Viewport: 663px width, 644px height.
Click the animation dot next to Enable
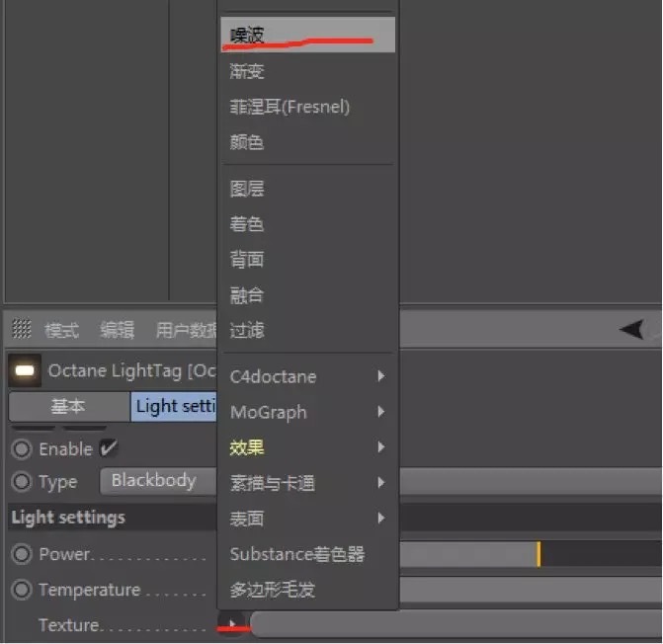point(21,448)
